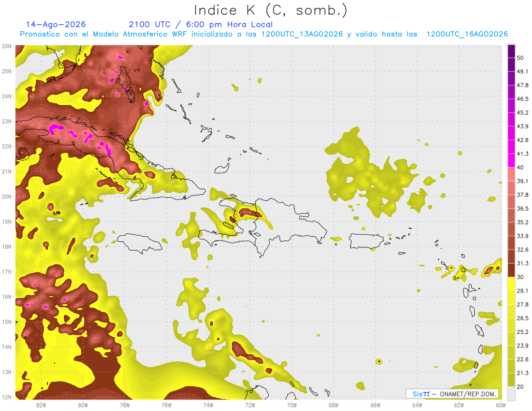This screenshot has height=411, width=532.
Task: Pick the gray swatch below 20 on color bar
Action: (x=511, y=393)
